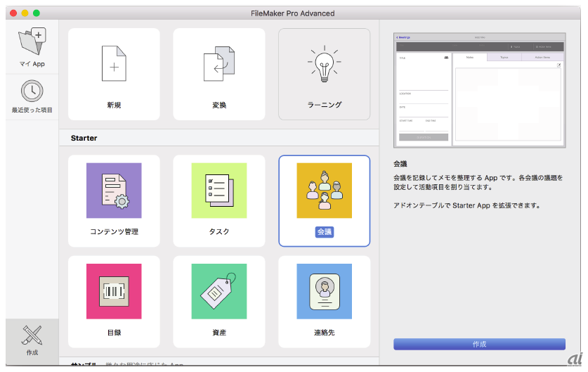Click the Starter section header
This screenshot has width=588, height=372.
[x=84, y=138]
